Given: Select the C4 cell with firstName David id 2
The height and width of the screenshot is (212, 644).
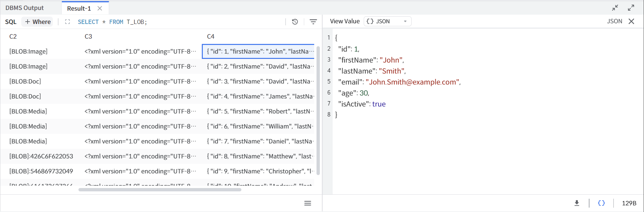Looking at the screenshot, I should [x=259, y=67].
